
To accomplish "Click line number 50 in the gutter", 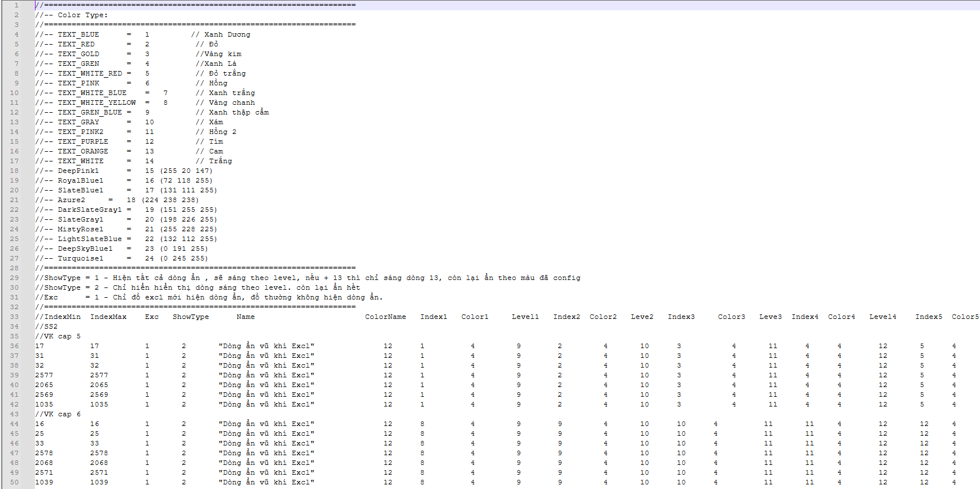I will pos(14,482).
